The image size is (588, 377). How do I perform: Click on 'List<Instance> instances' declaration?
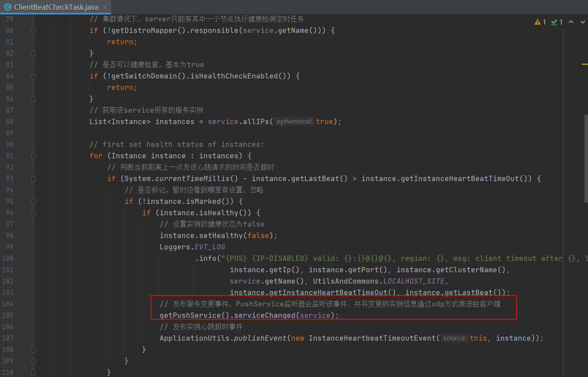(142, 121)
